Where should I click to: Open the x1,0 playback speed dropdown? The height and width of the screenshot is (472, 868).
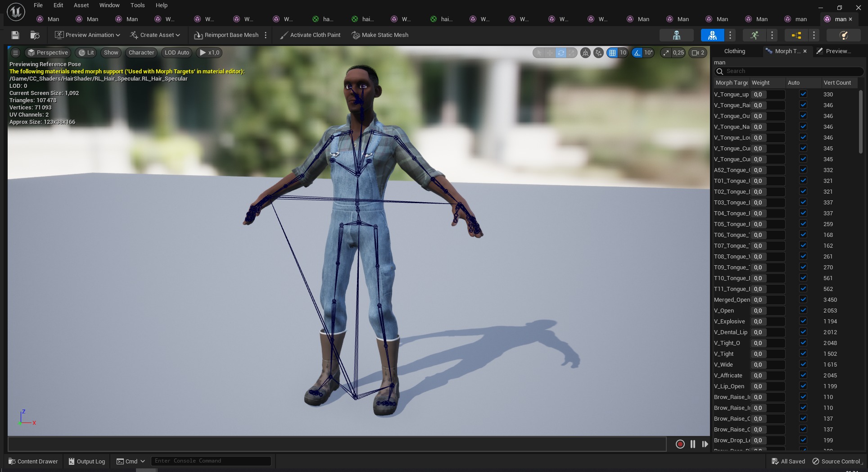209,53
